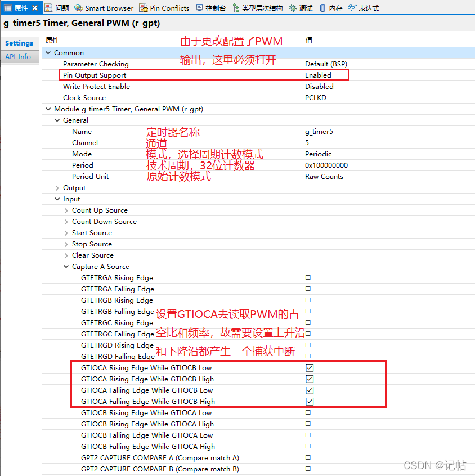Screen dimensions: 475x476
Task: Click the Period value 0x100000000
Action: tap(326, 165)
